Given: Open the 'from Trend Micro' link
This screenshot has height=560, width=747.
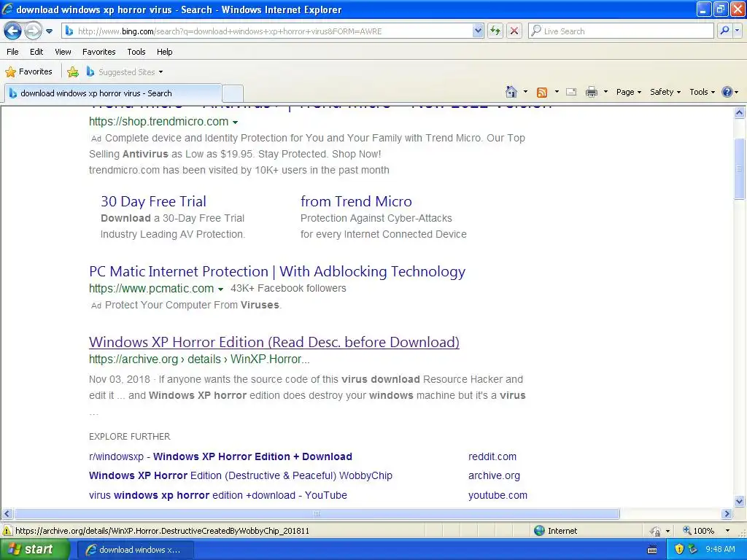Looking at the screenshot, I should 356,201.
